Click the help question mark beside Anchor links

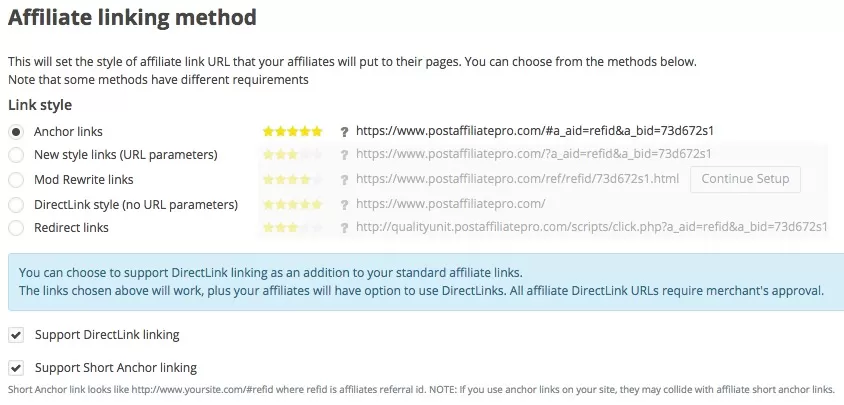pyautogui.click(x=344, y=131)
